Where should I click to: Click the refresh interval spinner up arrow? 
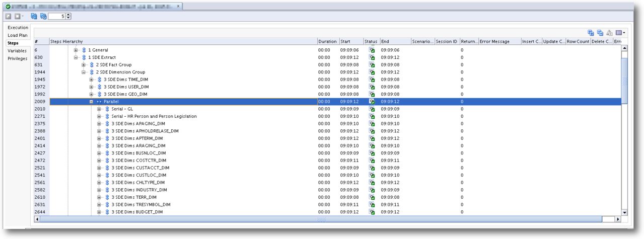point(68,15)
